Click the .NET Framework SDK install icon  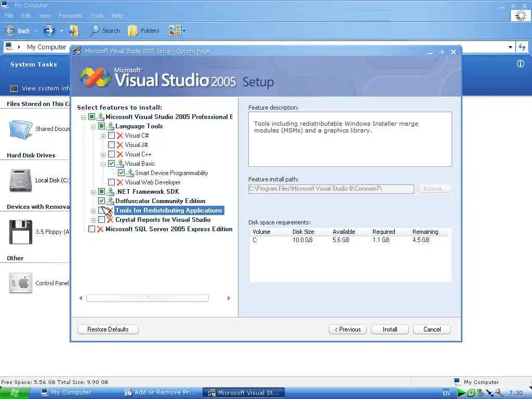pyautogui.click(x=110, y=192)
